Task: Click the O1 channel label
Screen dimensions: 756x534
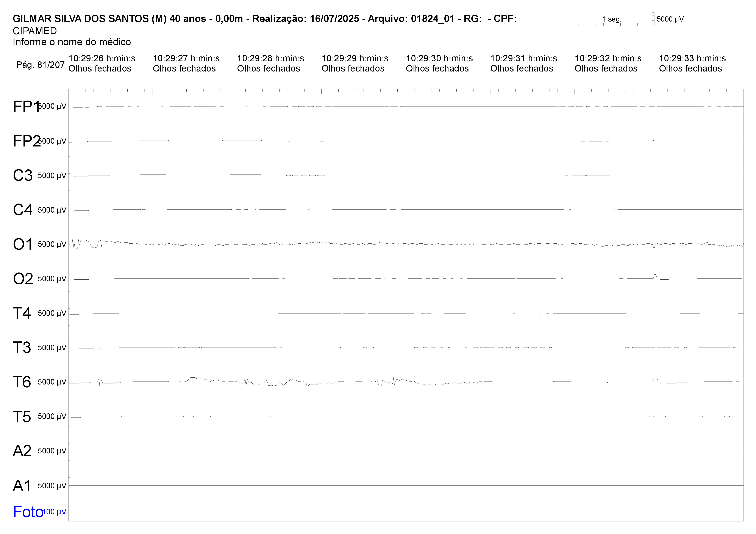Action: tap(23, 244)
